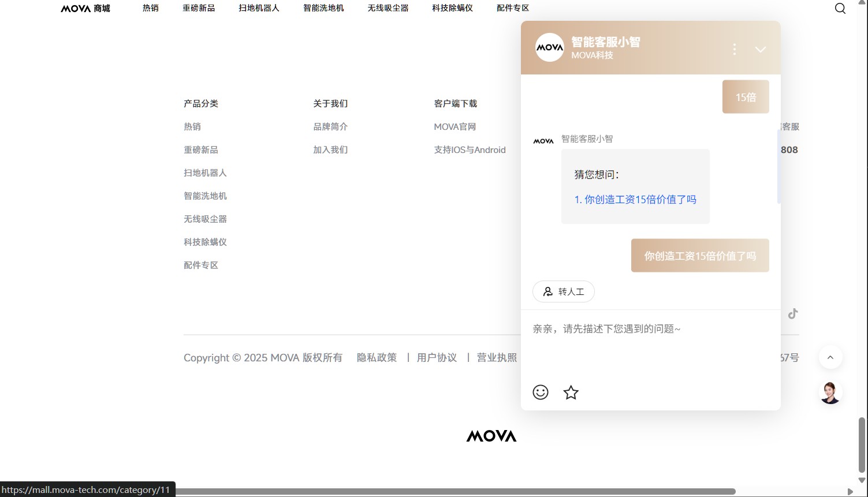Click footer 重磅新品 category link
Screen dimensions: 868x497
(x=201, y=150)
